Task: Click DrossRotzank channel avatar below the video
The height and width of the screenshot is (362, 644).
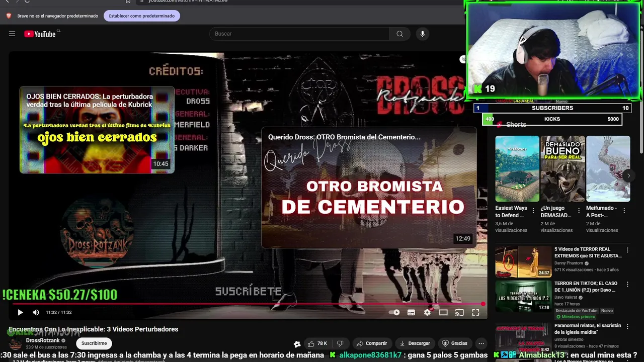Action: (16, 344)
